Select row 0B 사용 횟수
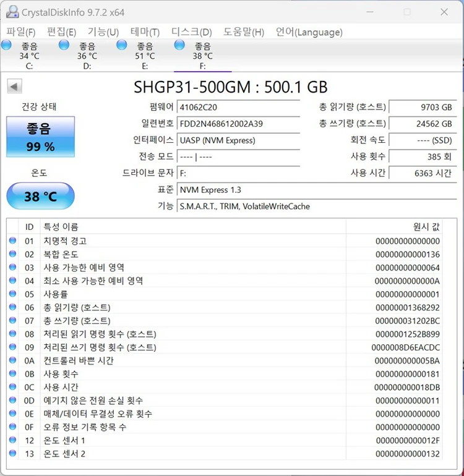The height and width of the screenshot is (476, 464). click(x=225, y=374)
